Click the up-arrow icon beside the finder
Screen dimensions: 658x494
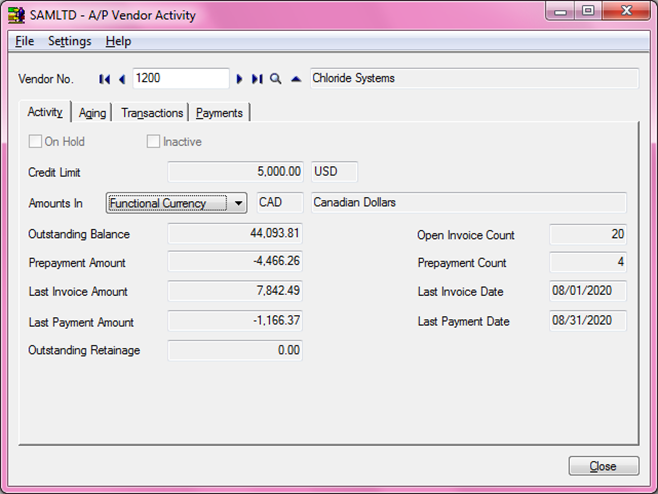[296, 79]
